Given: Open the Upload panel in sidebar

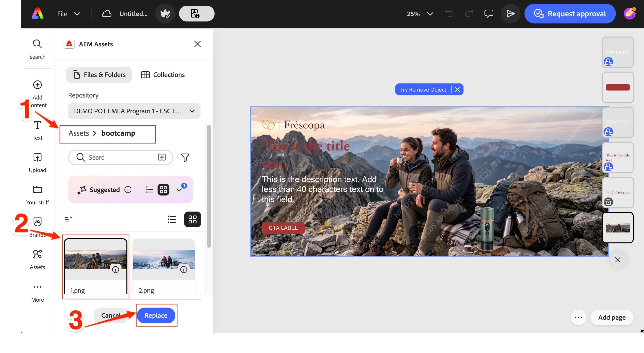Looking at the screenshot, I should tap(37, 163).
